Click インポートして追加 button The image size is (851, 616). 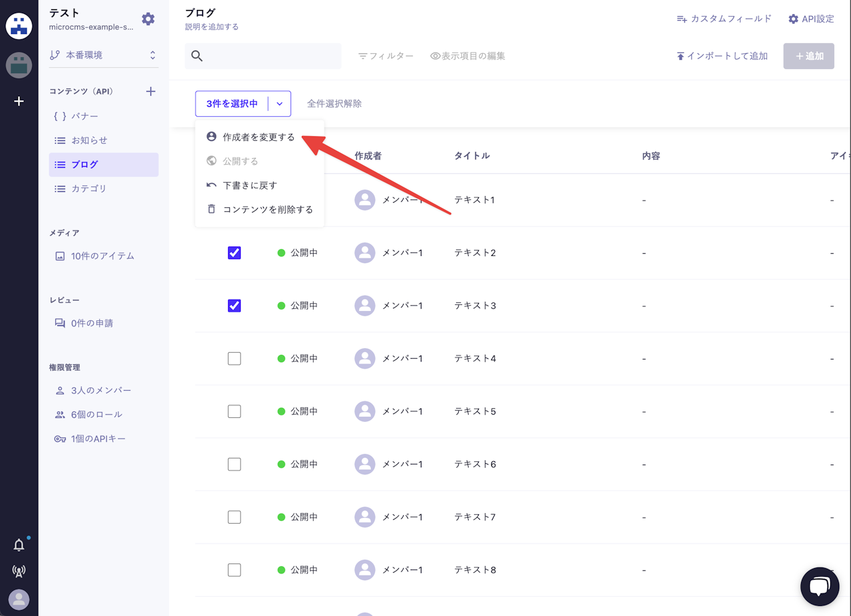click(x=722, y=56)
